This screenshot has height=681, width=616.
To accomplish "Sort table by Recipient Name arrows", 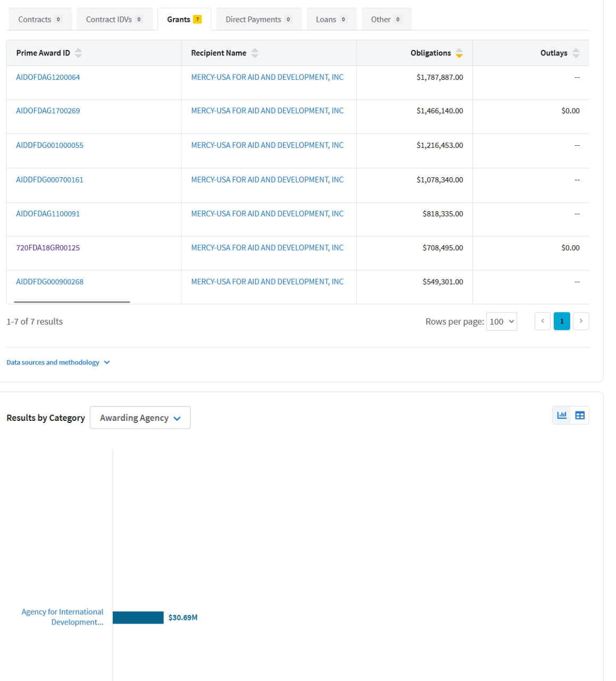I will click(255, 53).
